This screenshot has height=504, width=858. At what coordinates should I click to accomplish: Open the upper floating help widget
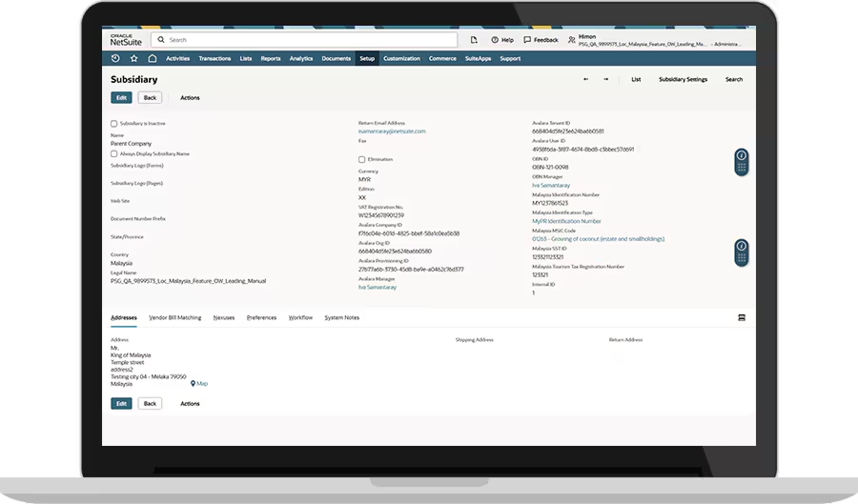coord(742,162)
